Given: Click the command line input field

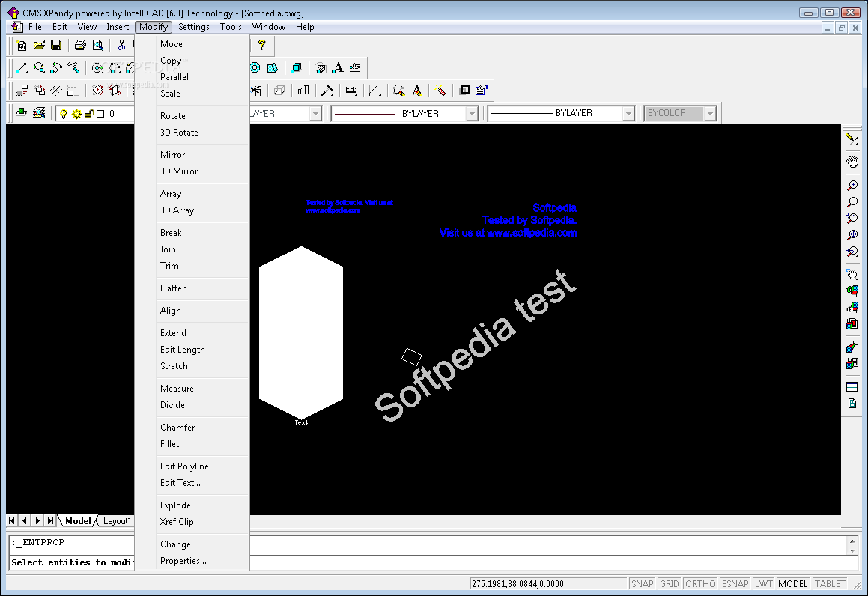Looking at the screenshot, I should coord(434,563).
